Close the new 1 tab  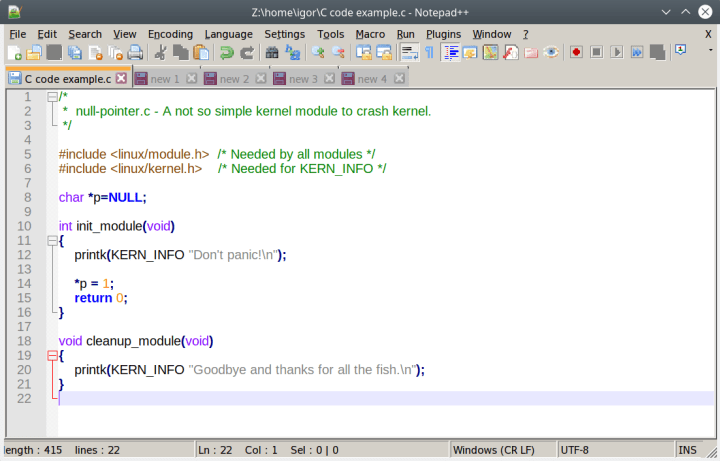tap(191, 79)
